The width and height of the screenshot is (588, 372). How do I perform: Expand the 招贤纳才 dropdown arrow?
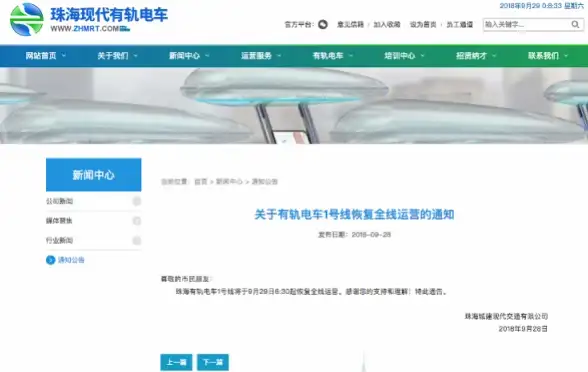point(494,56)
